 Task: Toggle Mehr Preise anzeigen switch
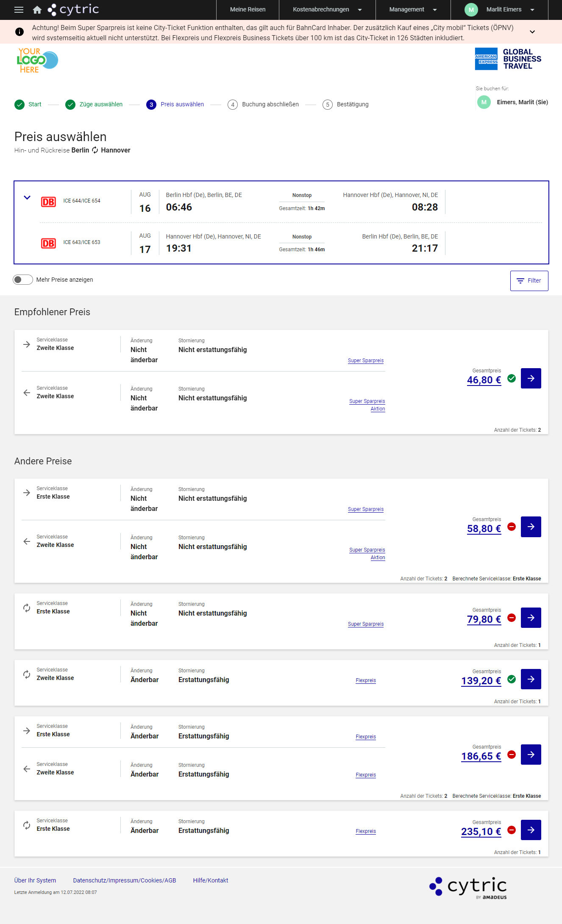[x=23, y=280]
